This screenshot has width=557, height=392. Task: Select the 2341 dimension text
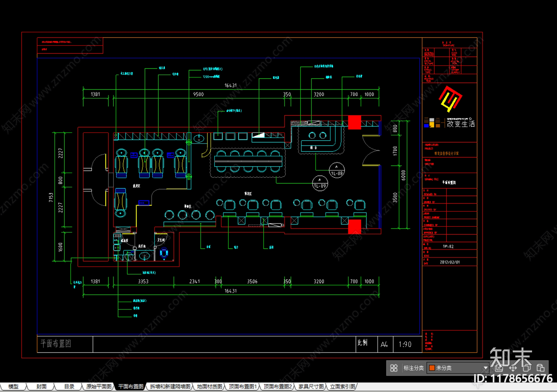(195, 281)
